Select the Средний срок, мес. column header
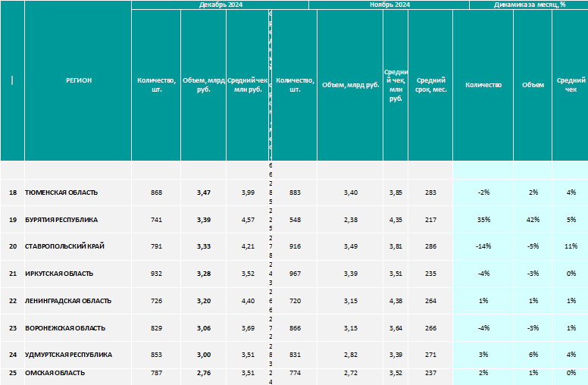The height and width of the screenshot is (385, 588). 430,85
